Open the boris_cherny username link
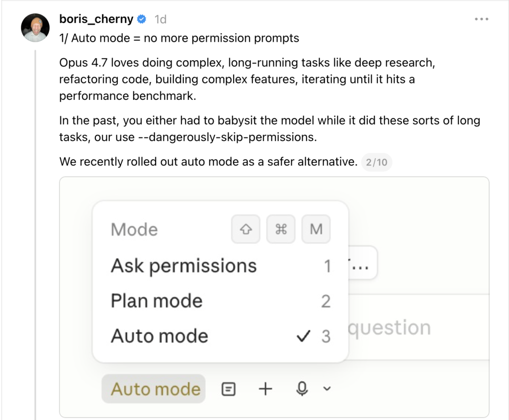 click(x=96, y=19)
